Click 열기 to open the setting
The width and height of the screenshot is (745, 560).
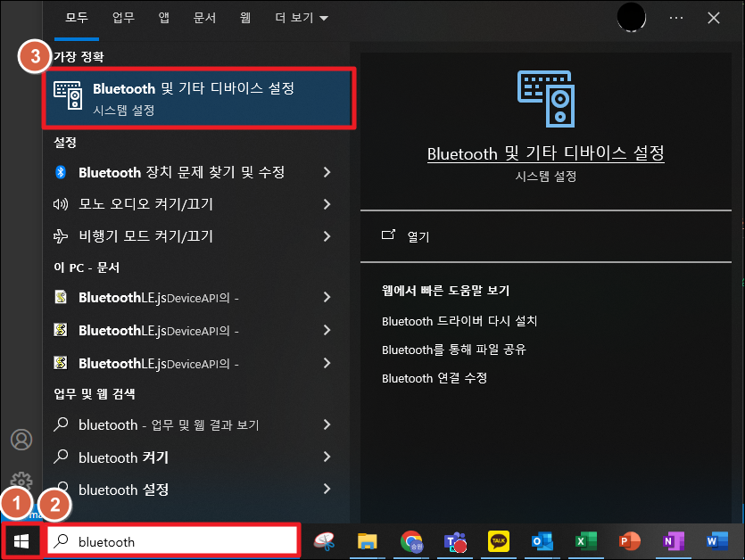pos(418,236)
